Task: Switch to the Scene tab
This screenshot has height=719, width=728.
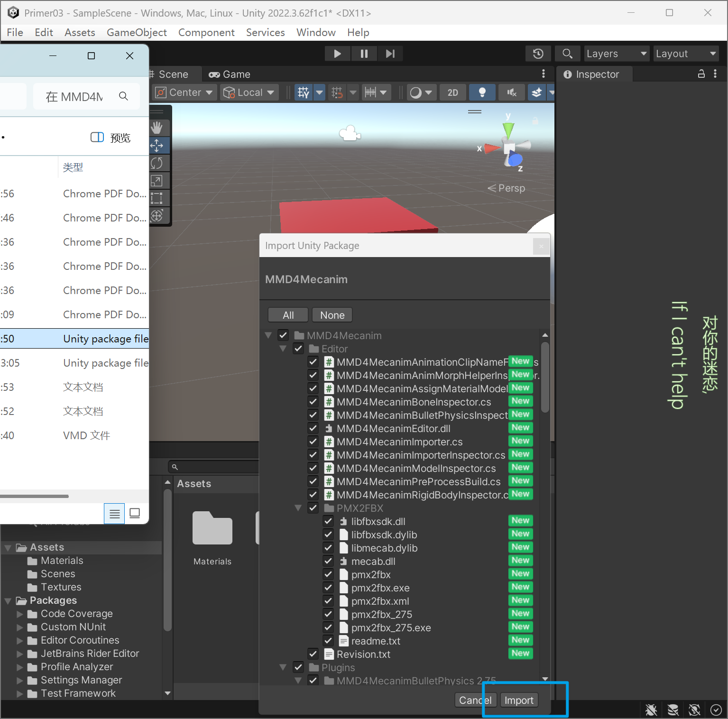Action: tap(171, 74)
